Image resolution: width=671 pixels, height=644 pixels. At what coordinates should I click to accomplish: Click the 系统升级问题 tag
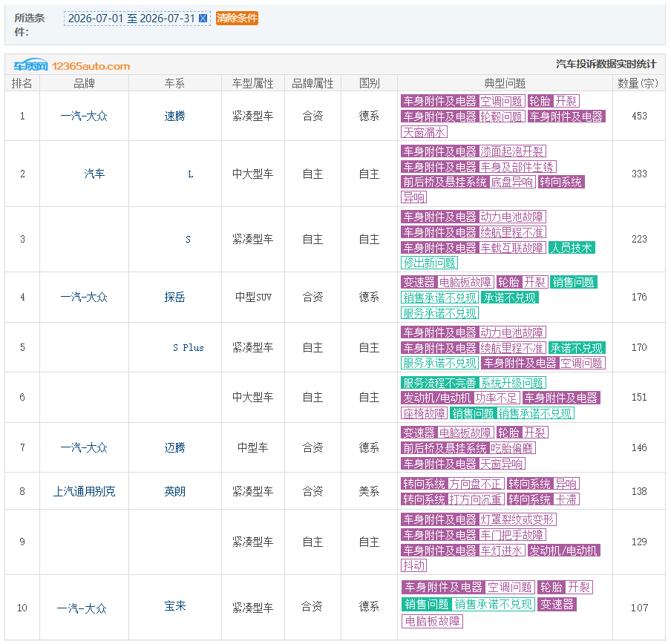coord(512,383)
